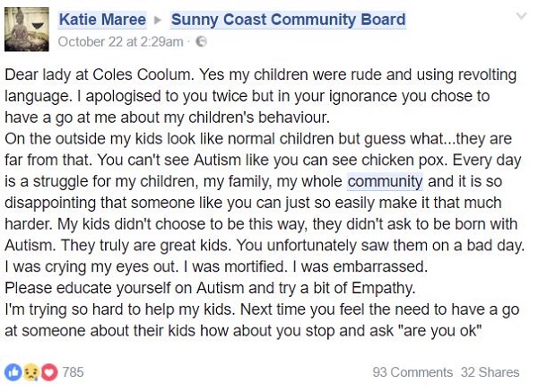Visit the Sunny Coast Community Board group
This screenshot has width=538, height=392.
pyautogui.click(x=288, y=20)
